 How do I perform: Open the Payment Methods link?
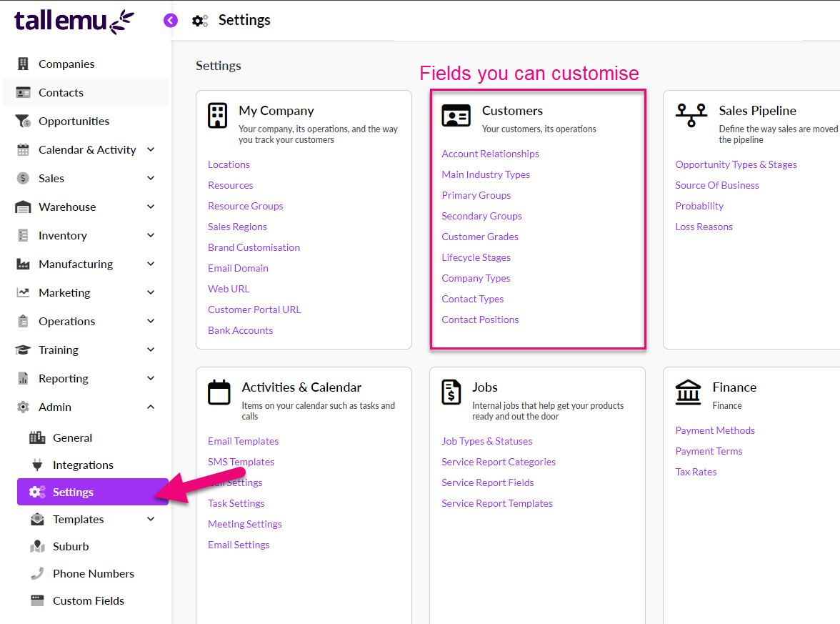point(715,431)
